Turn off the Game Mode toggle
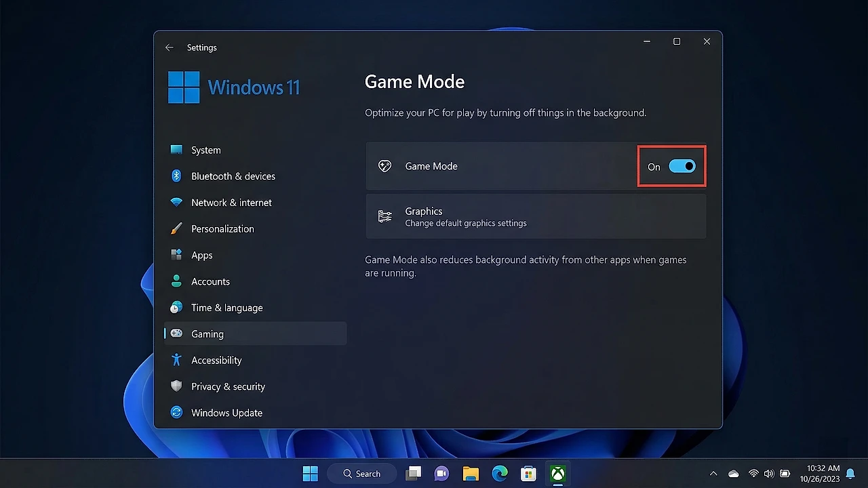The width and height of the screenshot is (868, 488). tap(682, 167)
